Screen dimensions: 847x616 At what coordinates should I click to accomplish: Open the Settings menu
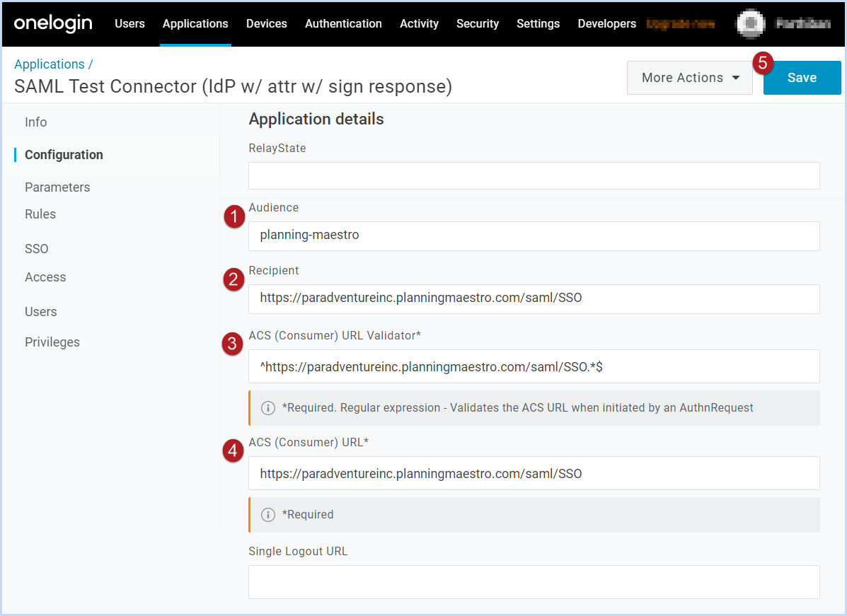click(x=538, y=24)
